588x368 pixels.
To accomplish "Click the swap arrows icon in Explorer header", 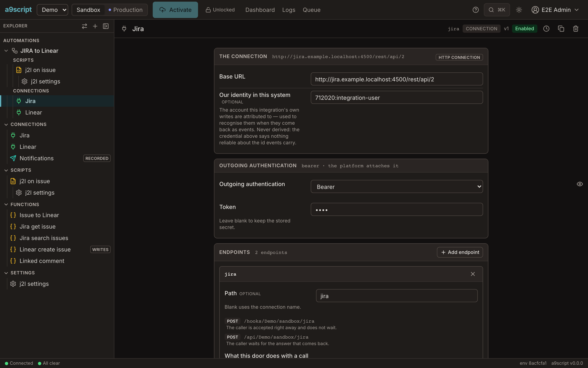I will click(84, 26).
